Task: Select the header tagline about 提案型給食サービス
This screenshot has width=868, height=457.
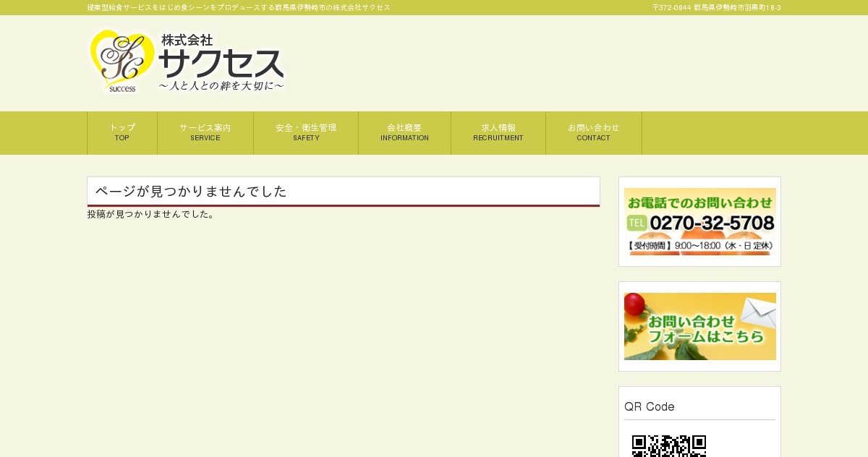Action: (239, 7)
